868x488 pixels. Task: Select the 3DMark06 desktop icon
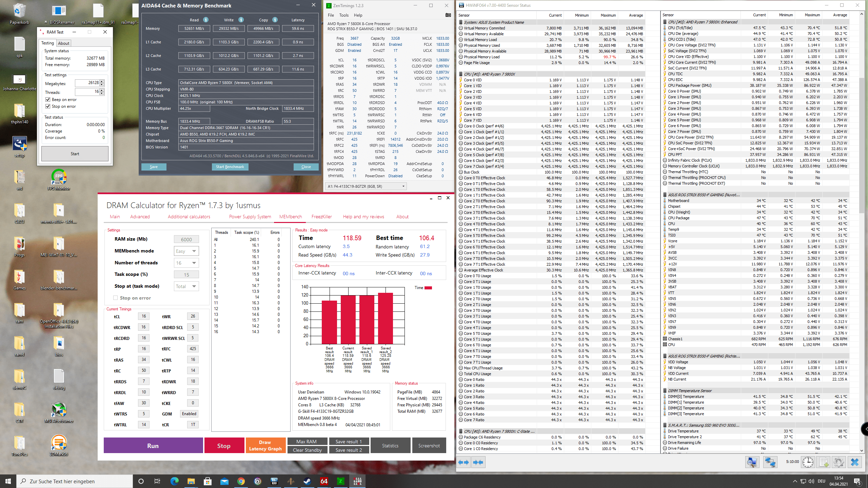(59, 446)
